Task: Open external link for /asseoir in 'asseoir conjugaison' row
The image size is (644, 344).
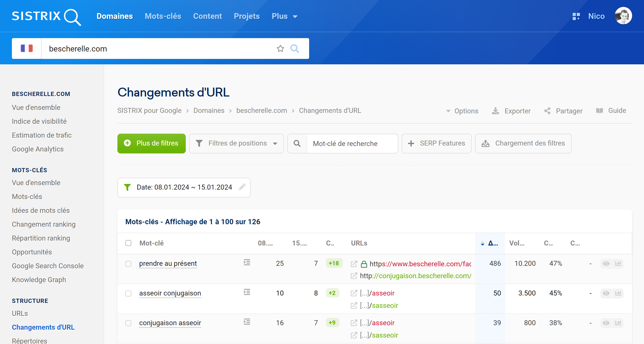Action: pyautogui.click(x=354, y=293)
